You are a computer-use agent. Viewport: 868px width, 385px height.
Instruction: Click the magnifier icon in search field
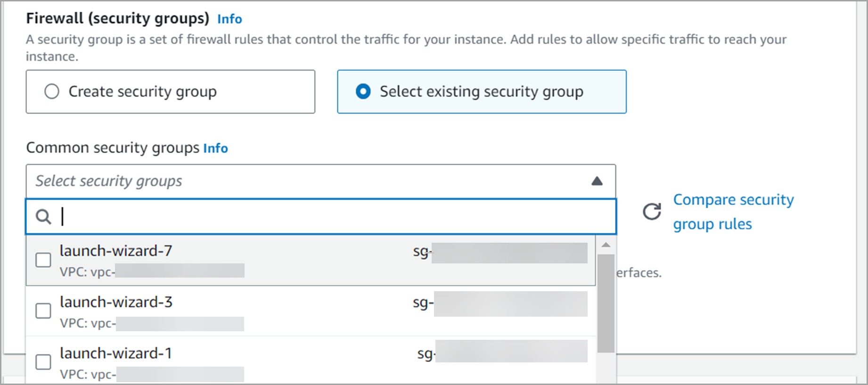(x=43, y=217)
